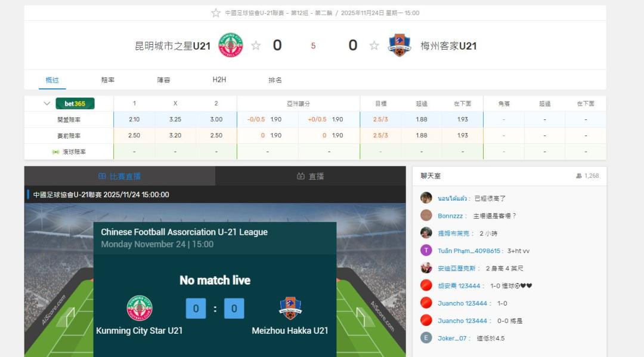Screen dimensions: 644x357
Task: Open Joker_07 username in chat
Action: pos(452,338)
